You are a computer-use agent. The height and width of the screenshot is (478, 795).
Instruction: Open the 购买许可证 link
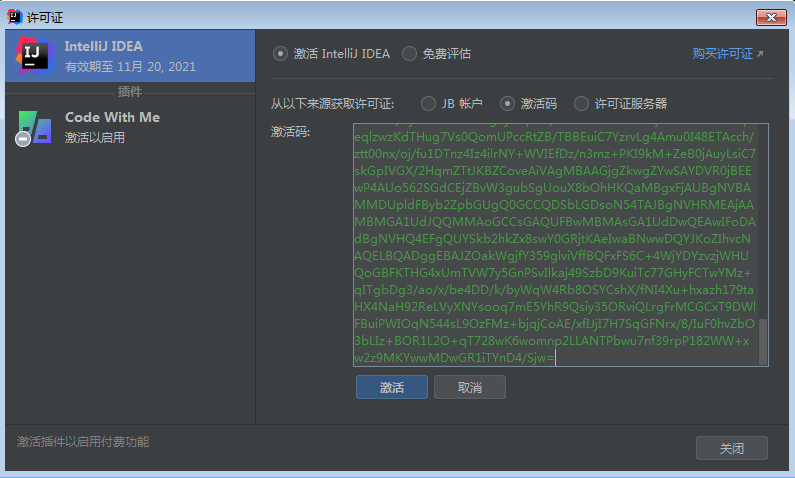pos(728,54)
